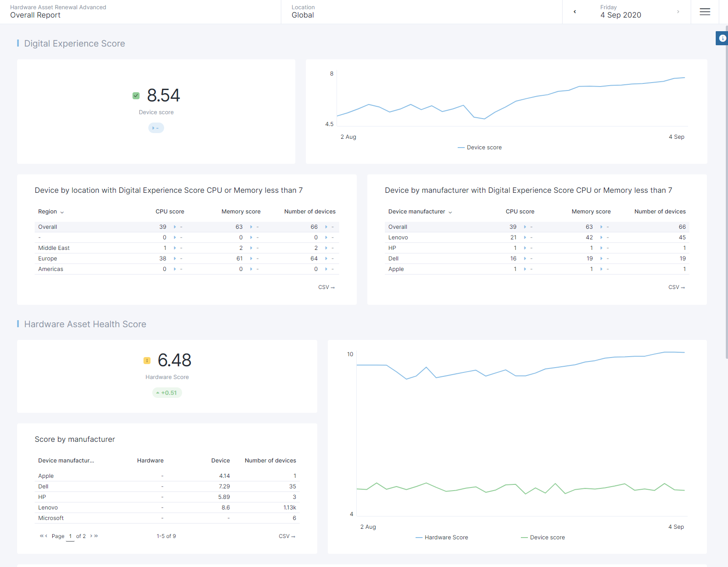This screenshot has height=567, width=728.
Task: Go to the previous date with left arrow
Action: pyautogui.click(x=575, y=12)
